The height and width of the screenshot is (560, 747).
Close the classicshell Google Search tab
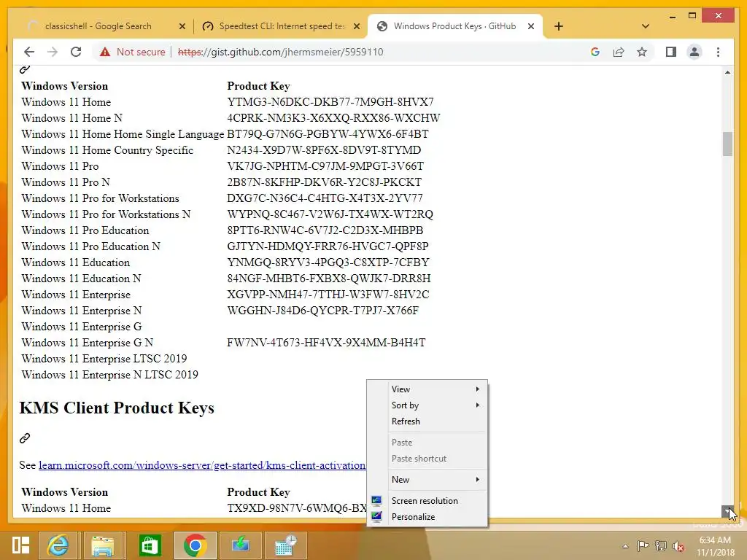(x=182, y=26)
